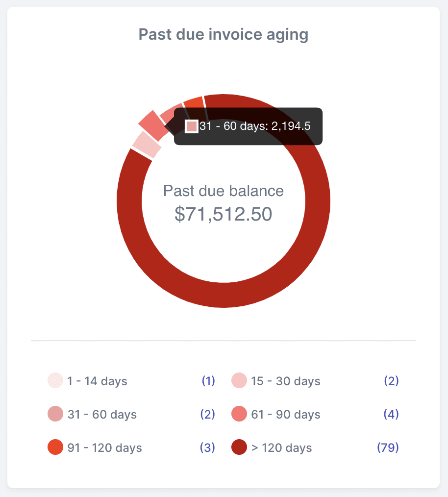Screen dimensions: 448x497
Task: Click the "61 - 90 days" legend label
Action: click(286, 415)
